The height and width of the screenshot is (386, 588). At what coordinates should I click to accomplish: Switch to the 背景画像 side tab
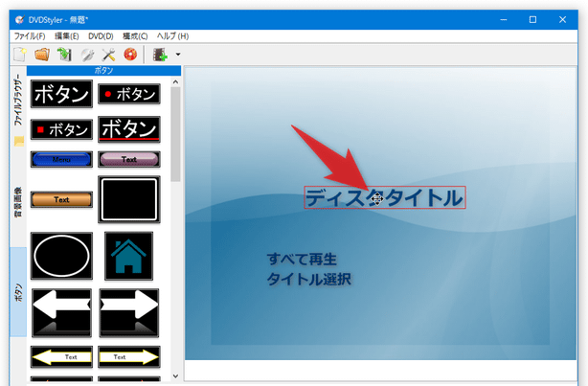pyautogui.click(x=18, y=202)
